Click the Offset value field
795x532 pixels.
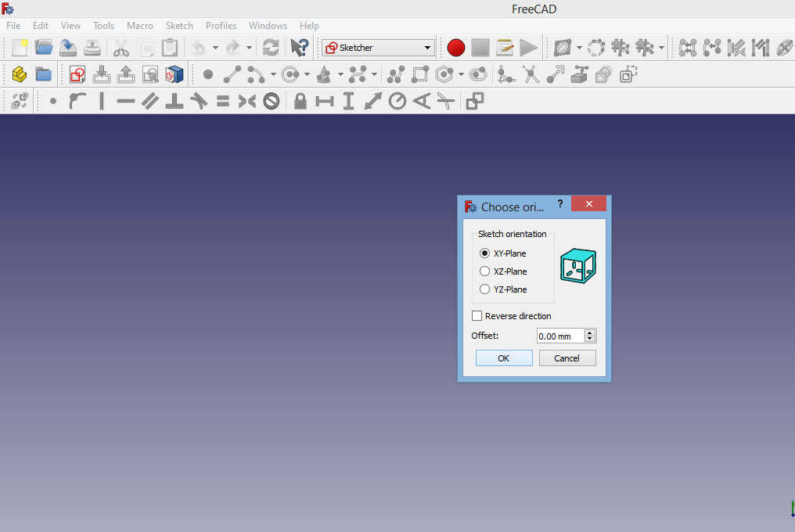[x=560, y=336]
